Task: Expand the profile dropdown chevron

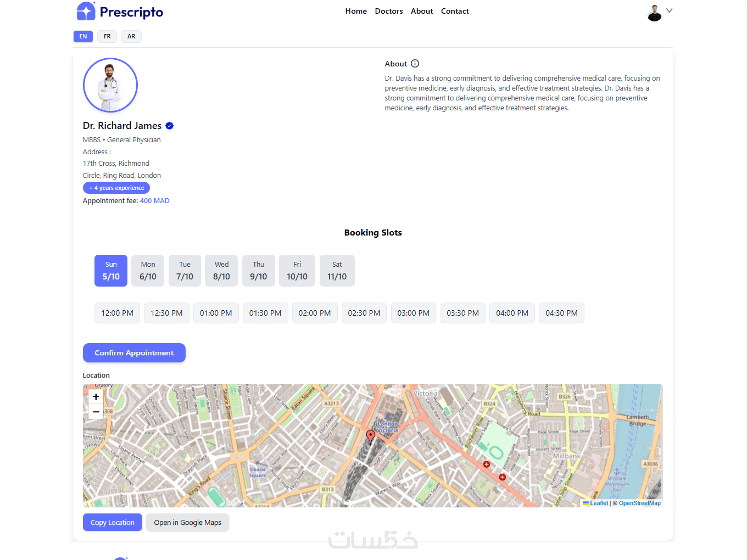Action: pos(669,10)
